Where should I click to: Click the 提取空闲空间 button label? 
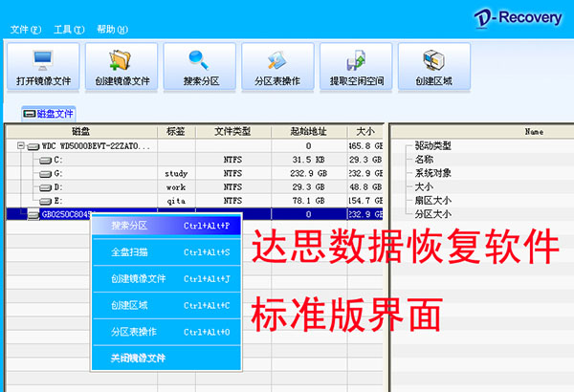[x=357, y=81]
